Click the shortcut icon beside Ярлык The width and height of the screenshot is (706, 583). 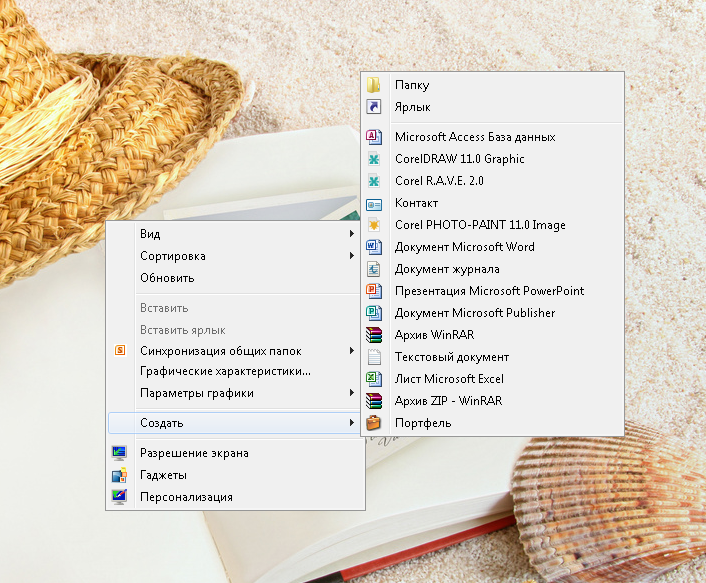click(x=374, y=107)
